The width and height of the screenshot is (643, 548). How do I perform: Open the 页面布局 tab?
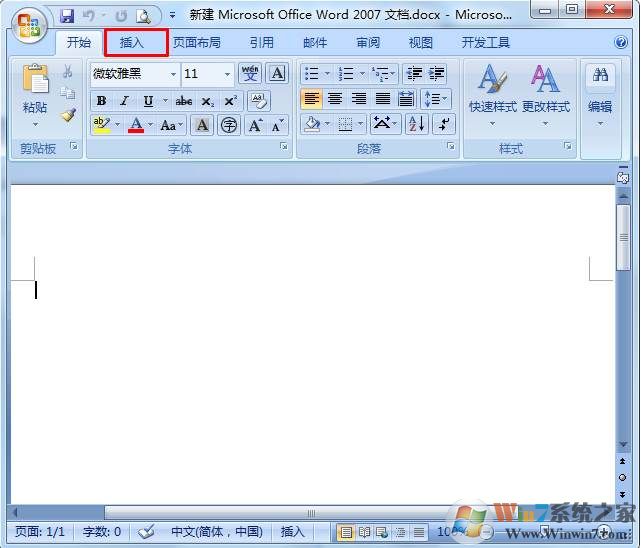point(196,42)
